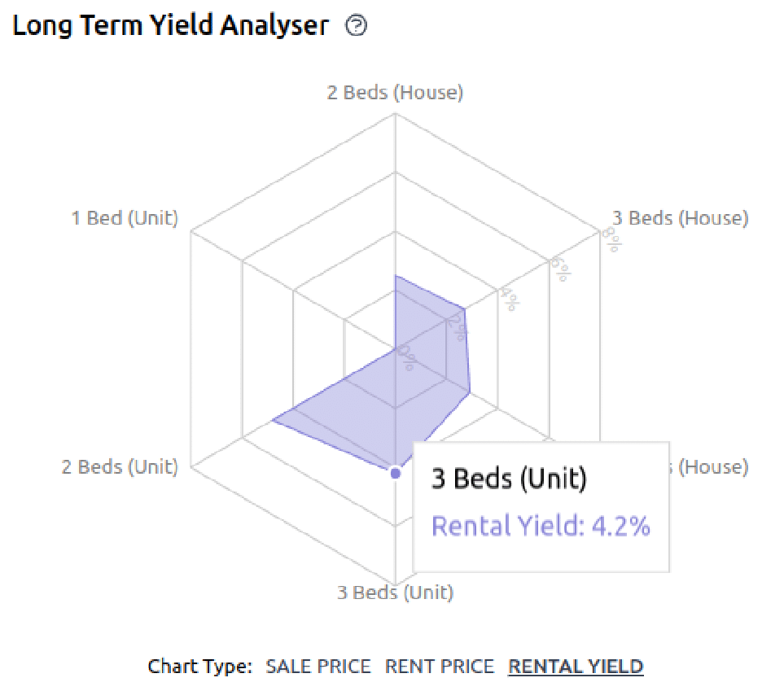
Task: Click the 2 Beds (House) axis label
Action: pos(395,93)
